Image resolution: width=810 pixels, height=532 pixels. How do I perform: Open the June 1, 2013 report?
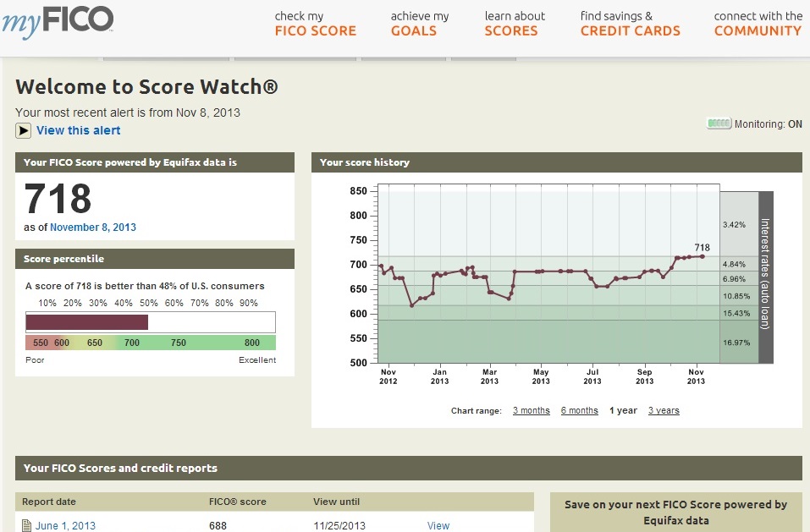pos(65,526)
